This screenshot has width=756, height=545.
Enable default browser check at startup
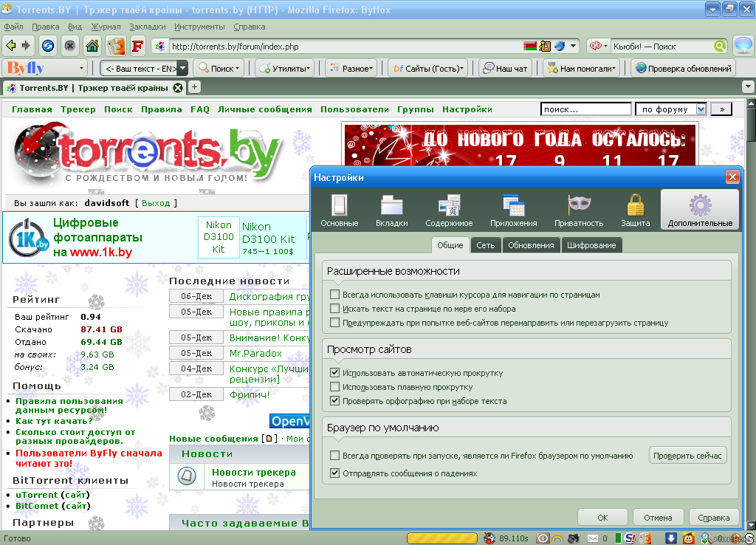pos(334,455)
